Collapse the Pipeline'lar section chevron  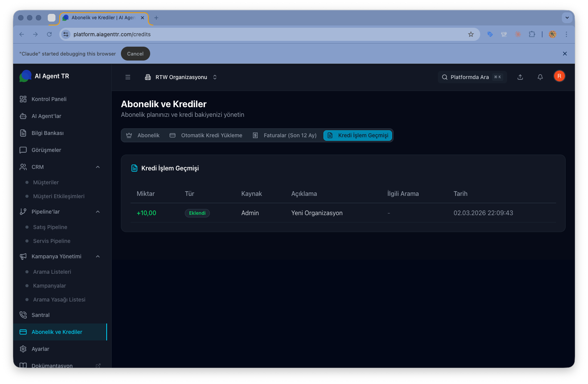pos(98,212)
